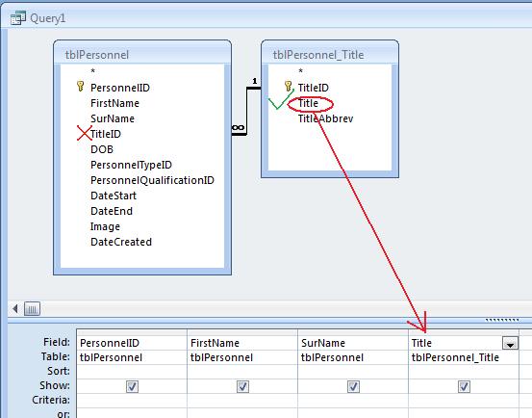Select the Query1 tab title

pos(48,18)
